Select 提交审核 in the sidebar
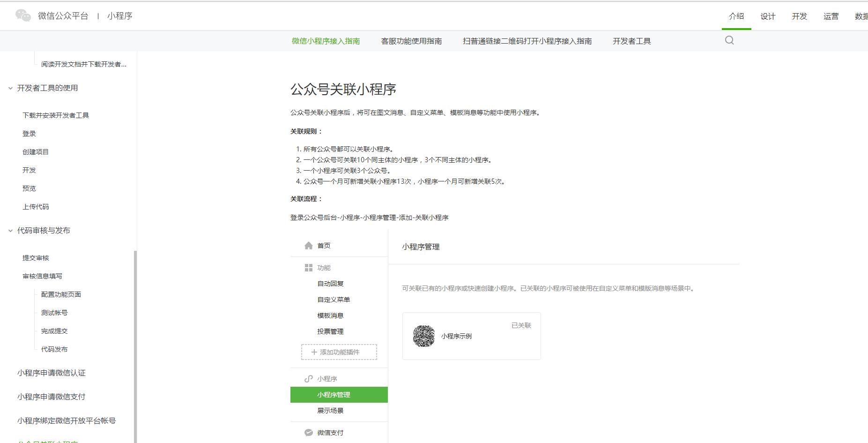This screenshot has height=443, width=868. pyautogui.click(x=36, y=258)
